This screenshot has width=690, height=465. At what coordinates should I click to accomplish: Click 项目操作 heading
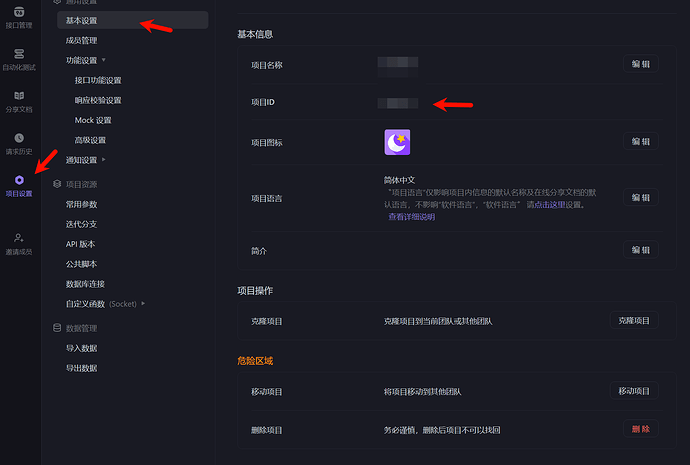(255, 290)
